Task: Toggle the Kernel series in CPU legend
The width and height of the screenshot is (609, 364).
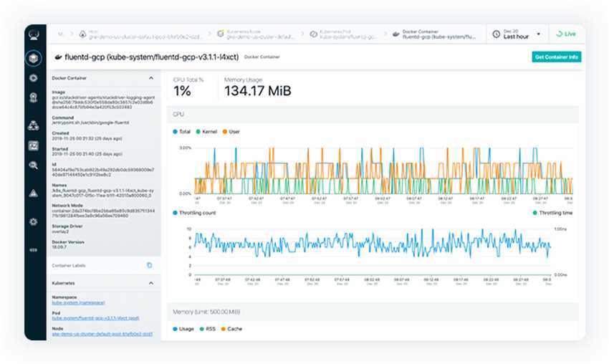Action: (x=206, y=132)
